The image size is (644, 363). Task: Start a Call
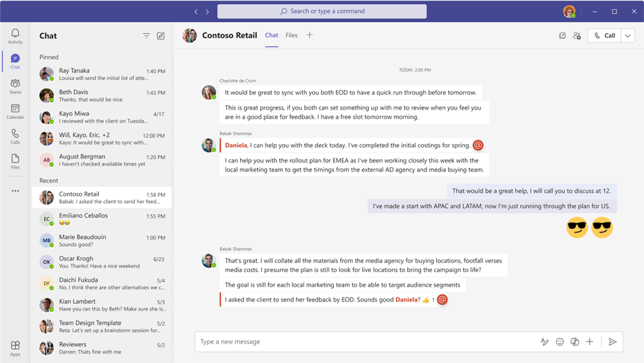pos(605,36)
